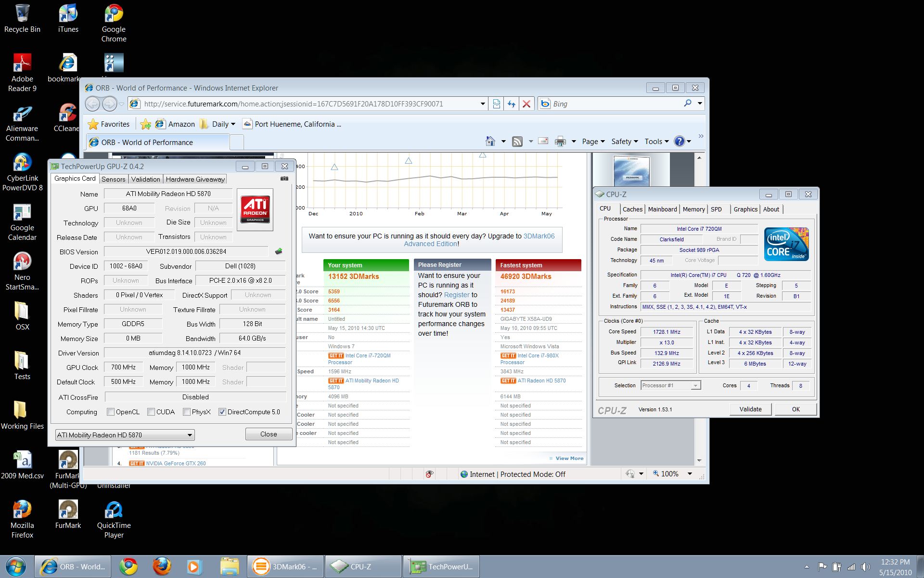This screenshot has height=578, width=924.
Task: Click the IE RSS feeds icon
Action: pos(517,141)
